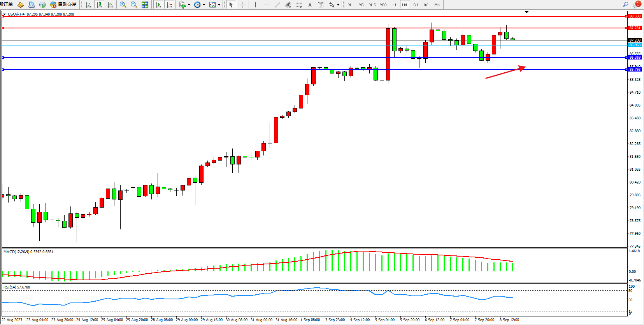Select the crosshair tool
The height and width of the screenshot is (325, 644).
[x=242, y=5]
